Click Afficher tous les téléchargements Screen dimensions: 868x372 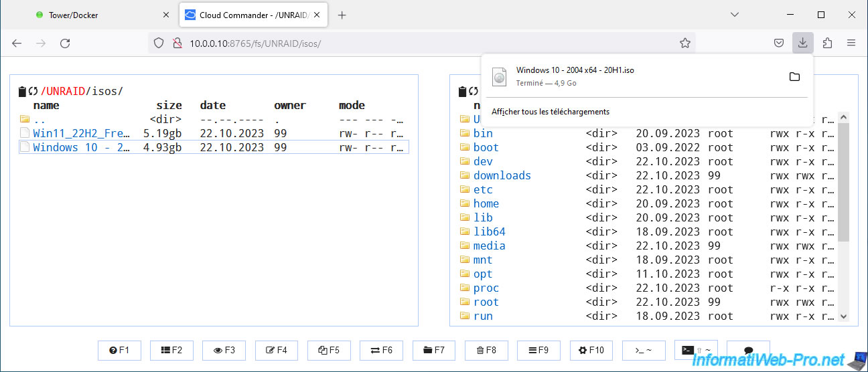pos(551,112)
